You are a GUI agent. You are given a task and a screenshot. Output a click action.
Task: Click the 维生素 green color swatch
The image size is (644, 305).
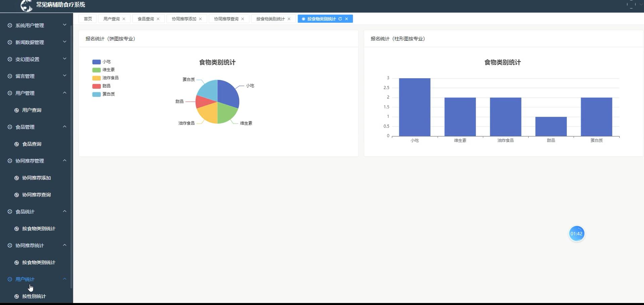[x=96, y=70]
